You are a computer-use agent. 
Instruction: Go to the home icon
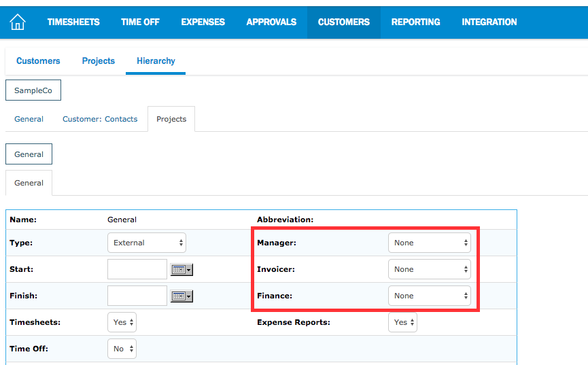17,22
